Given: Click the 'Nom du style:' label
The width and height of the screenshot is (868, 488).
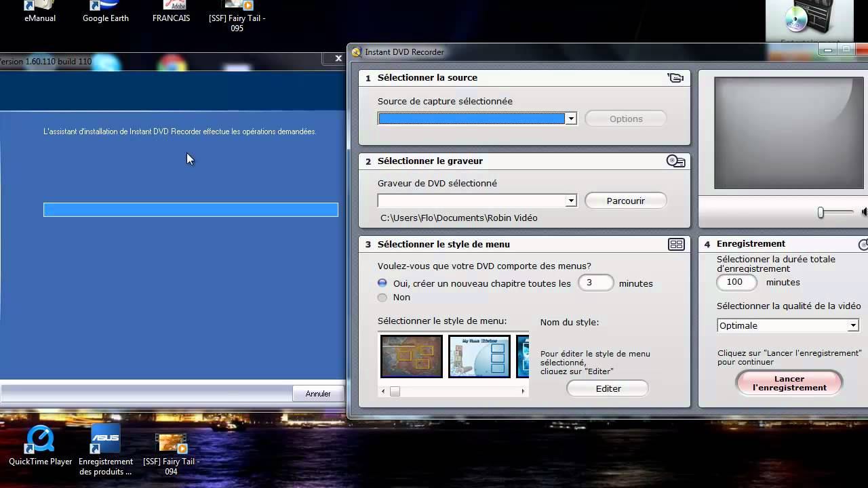Looking at the screenshot, I should 570,323.
